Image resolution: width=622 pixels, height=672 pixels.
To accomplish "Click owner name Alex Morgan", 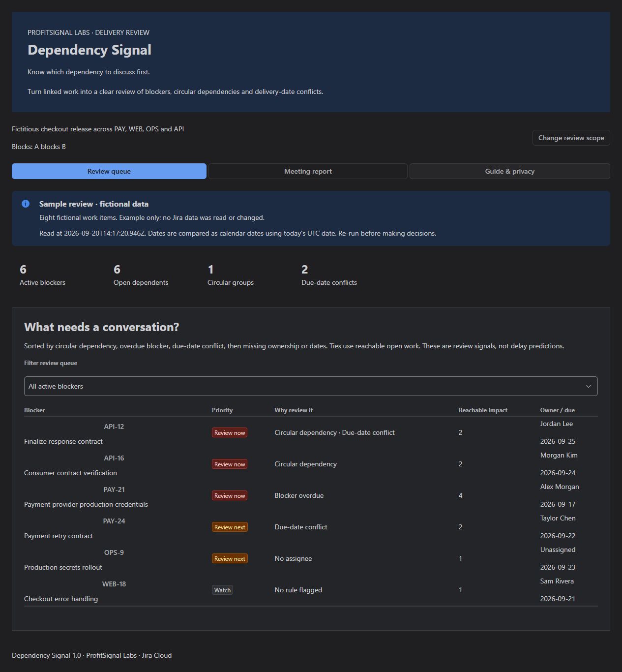I will (560, 487).
